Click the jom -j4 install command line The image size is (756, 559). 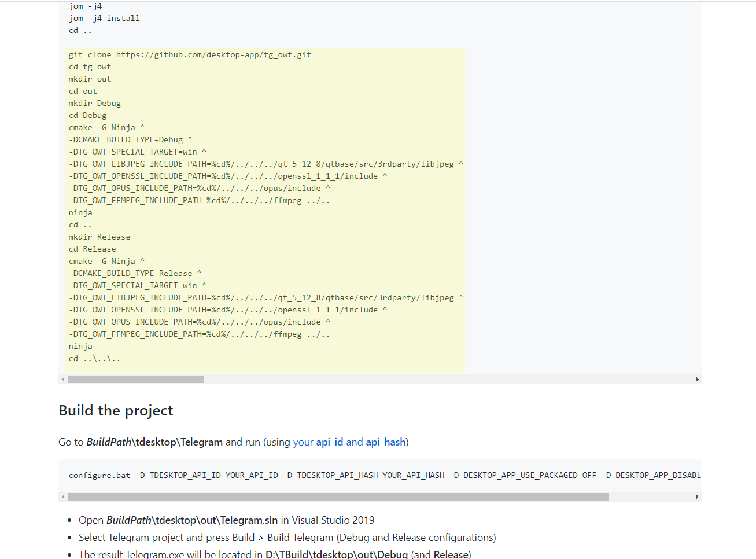tap(104, 18)
